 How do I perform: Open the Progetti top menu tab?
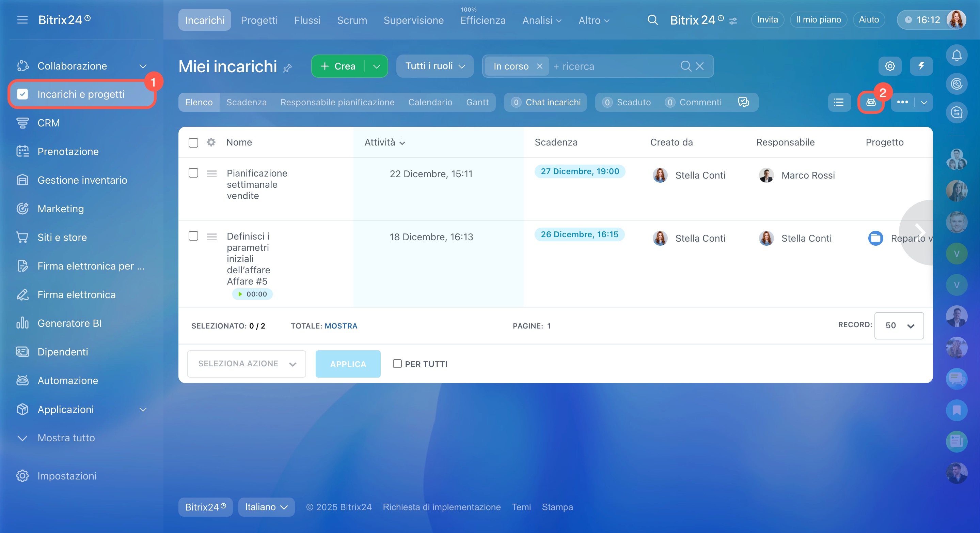coord(259,20)
